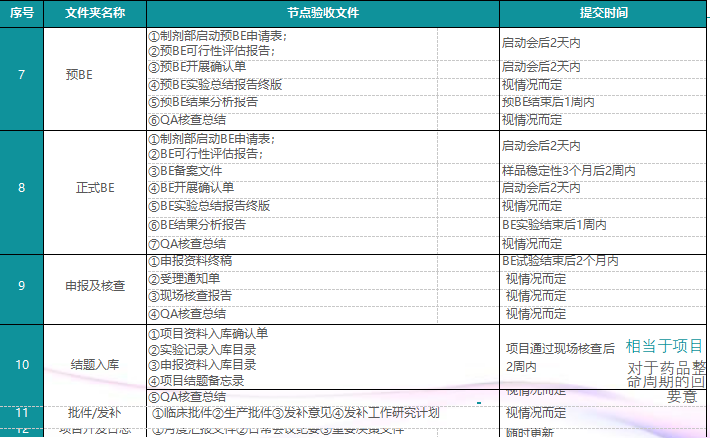This screenshot has height=438, width=710.
Task: Click ②实验记录入库目录 entry
Action: pos(202,350)
